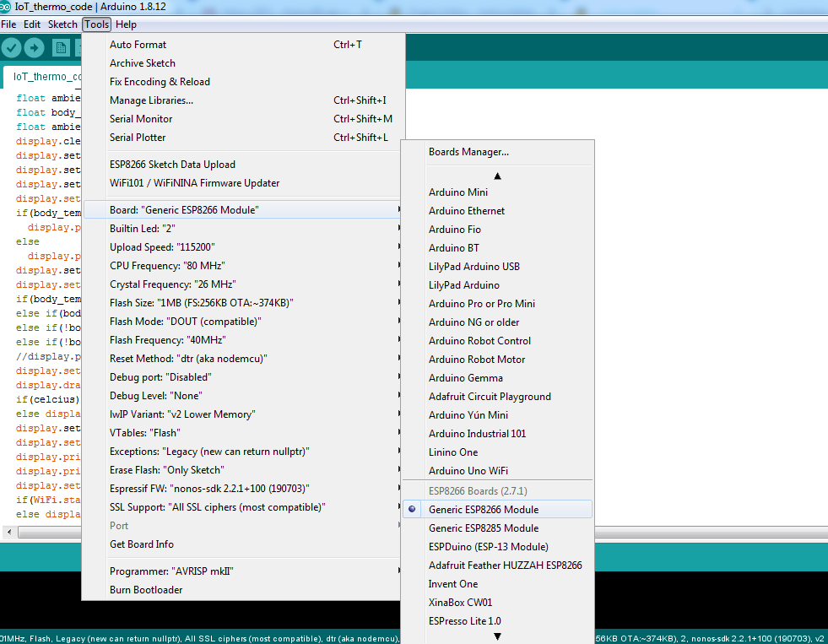
Task: Expand the Board: Generic ESP8266 Module submenu
Action: pyautogui.click(x=243, y=210)
